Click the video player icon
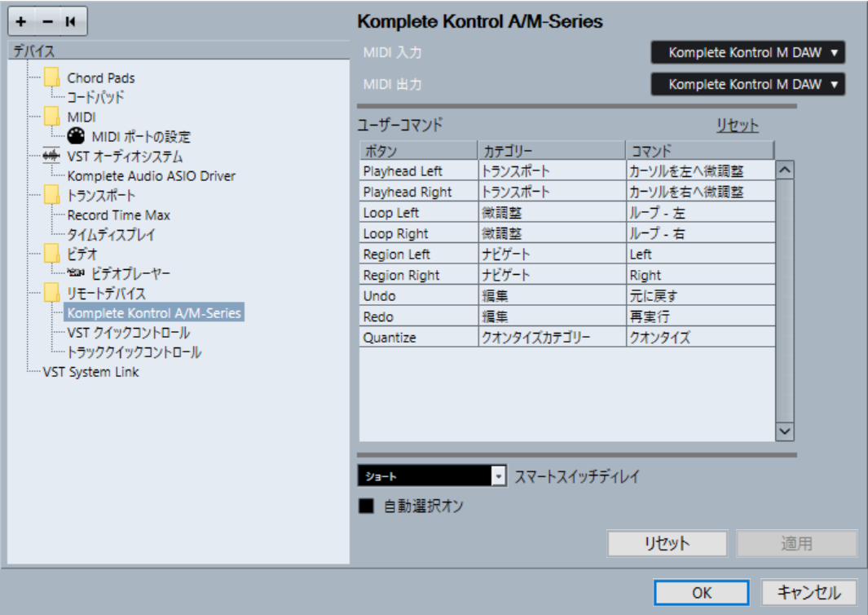The width and height of the screenshot is (868, 615). pos(76,272)
